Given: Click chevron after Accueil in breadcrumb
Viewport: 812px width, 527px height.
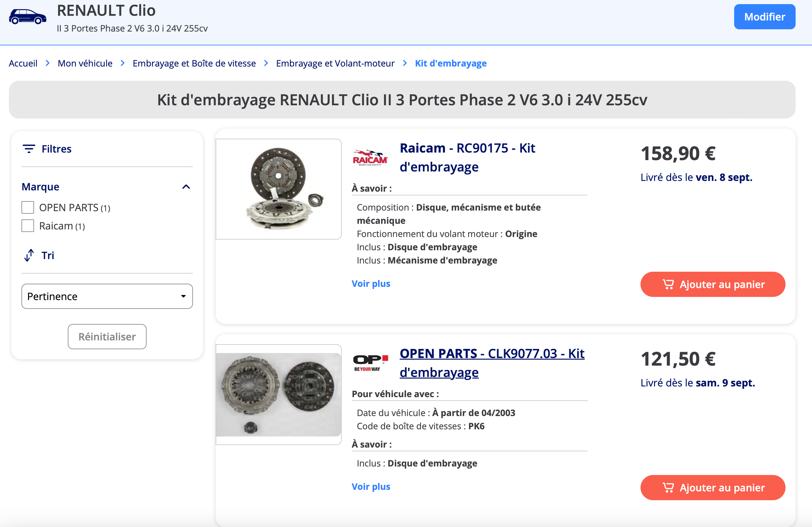Looking at the screenshot, I should pos(47,63).
